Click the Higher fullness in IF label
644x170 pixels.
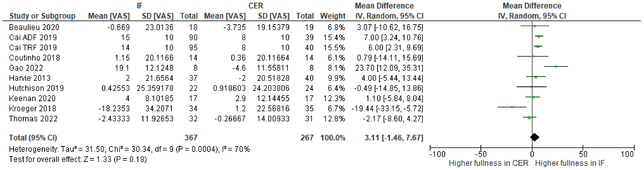tap(570, 163)
